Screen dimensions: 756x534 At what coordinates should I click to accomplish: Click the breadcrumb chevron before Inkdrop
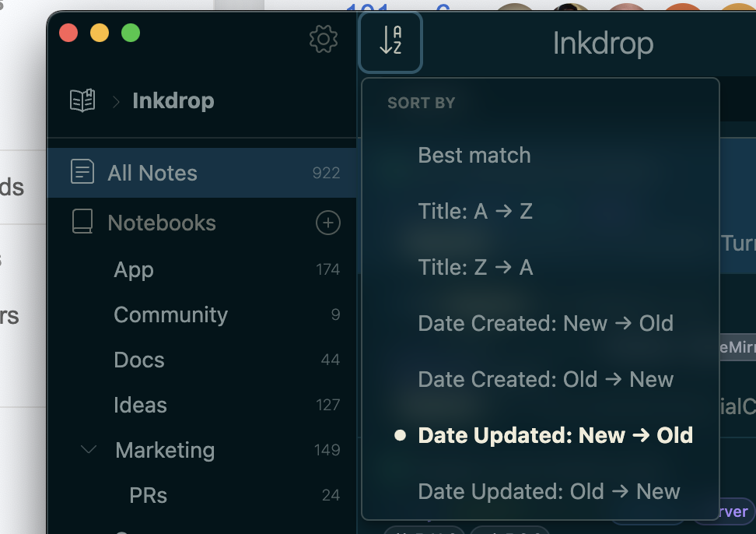point(116,102)
